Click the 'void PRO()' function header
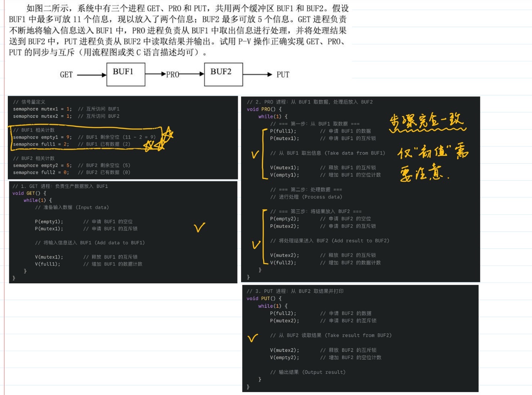532x395 pixels. click(x=264, y=109)
